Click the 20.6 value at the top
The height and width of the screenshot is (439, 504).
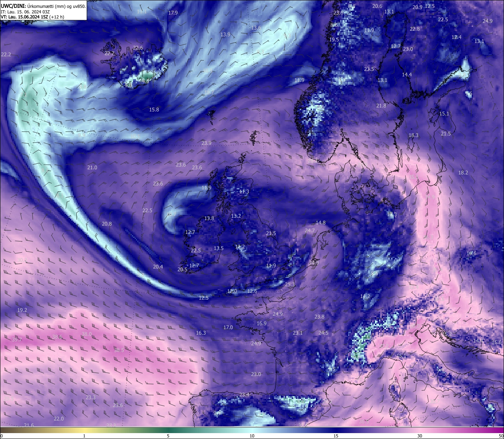377,6
